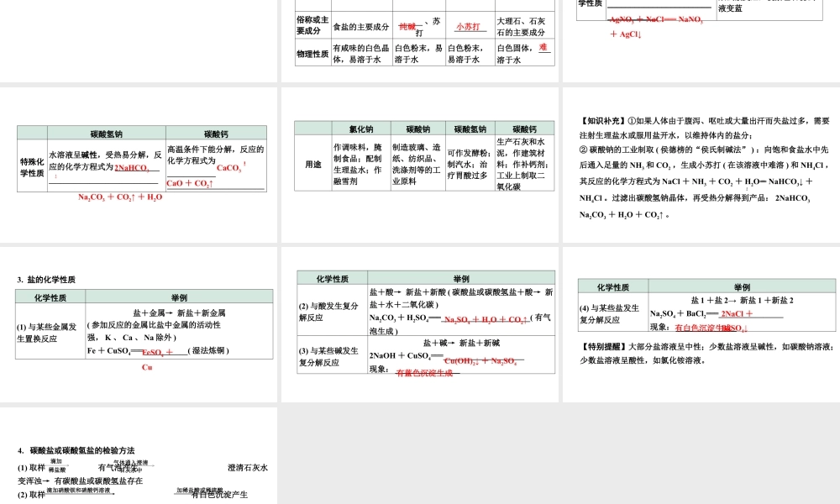Select the 碳酸钙 column header
Viewport: 840px width, 504px height.
(523, 129)
